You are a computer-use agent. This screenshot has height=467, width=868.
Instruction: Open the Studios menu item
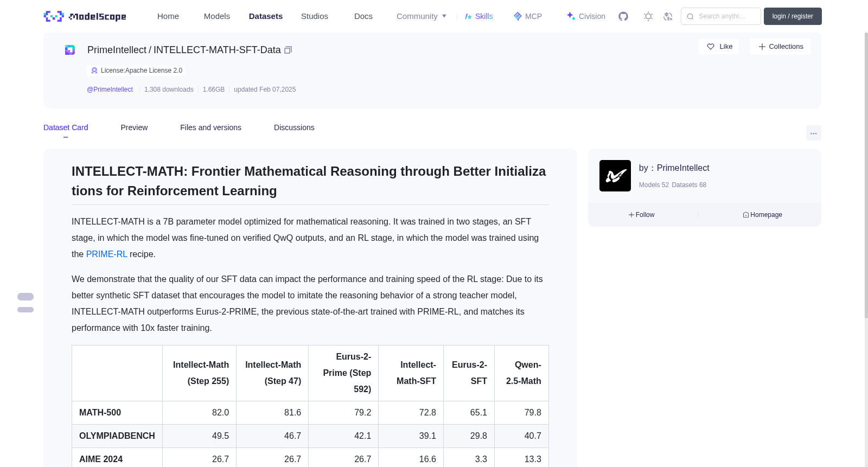coord(315,16)
